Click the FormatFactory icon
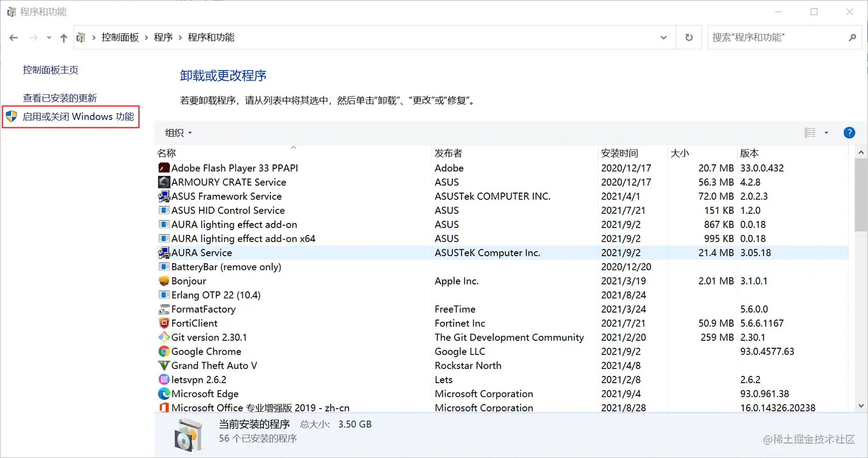This screenshot has height=458, width=868. 164,309
